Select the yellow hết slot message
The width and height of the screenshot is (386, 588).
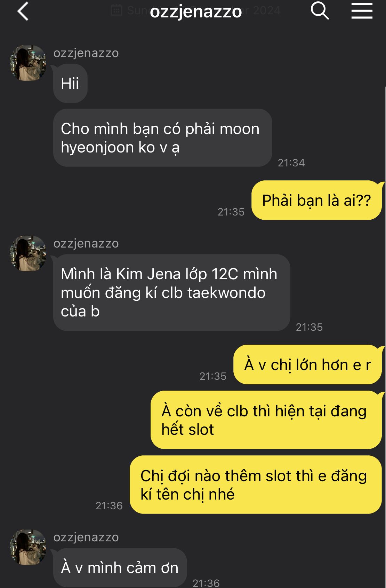pos(266,420)
